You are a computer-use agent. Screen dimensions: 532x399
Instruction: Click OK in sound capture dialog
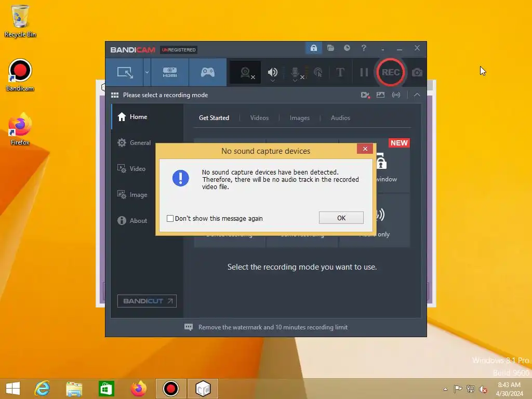341,218
